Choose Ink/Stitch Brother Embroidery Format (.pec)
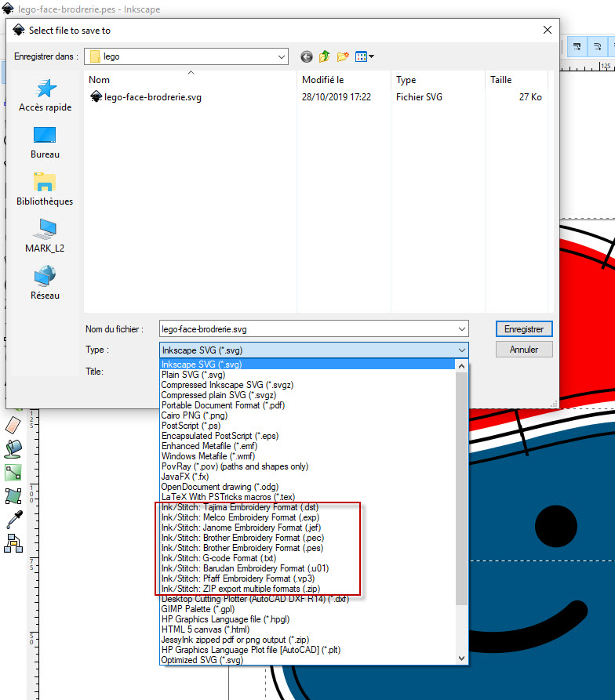The image size is (615, 700). (x=307, y=538)
